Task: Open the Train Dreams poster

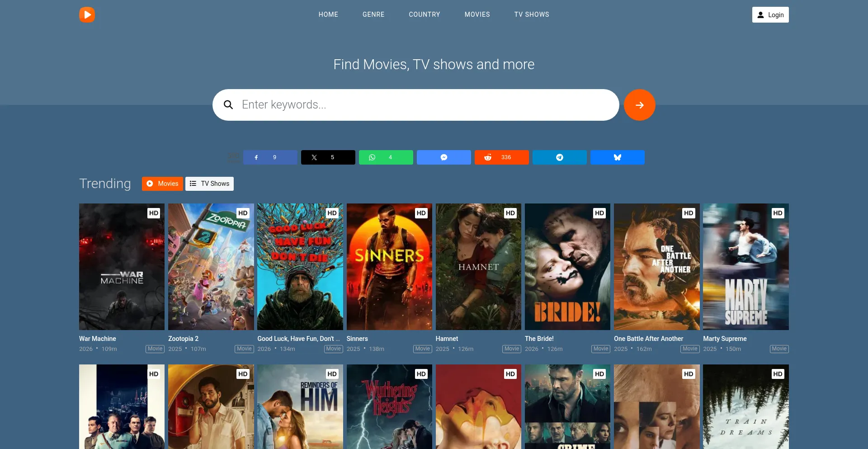Action: tap(746, 407)
